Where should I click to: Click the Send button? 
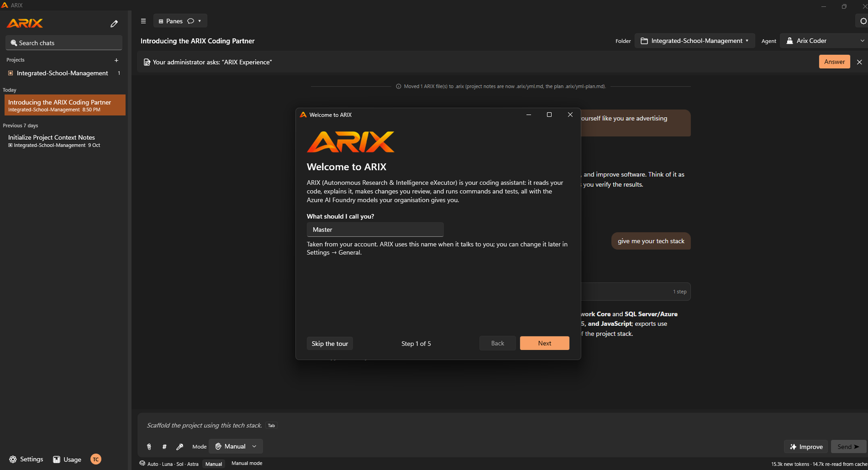[x=848, y=447]
